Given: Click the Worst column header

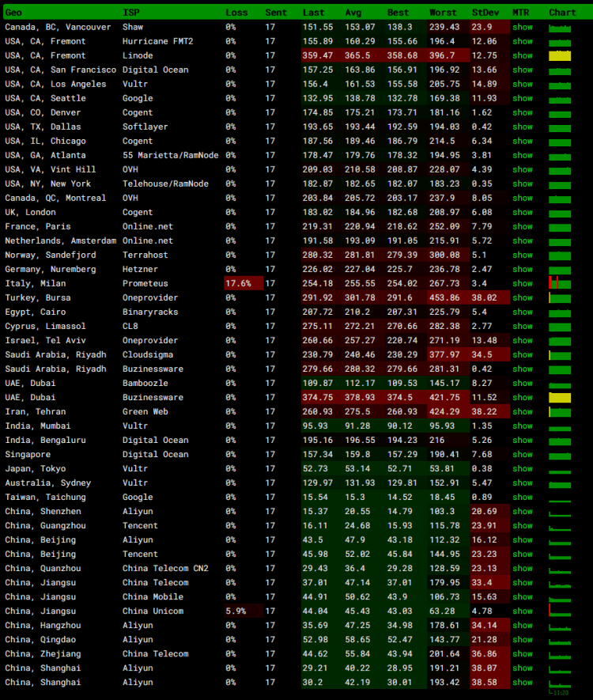Looking at the screenshot, I should (x=443, y=13).
